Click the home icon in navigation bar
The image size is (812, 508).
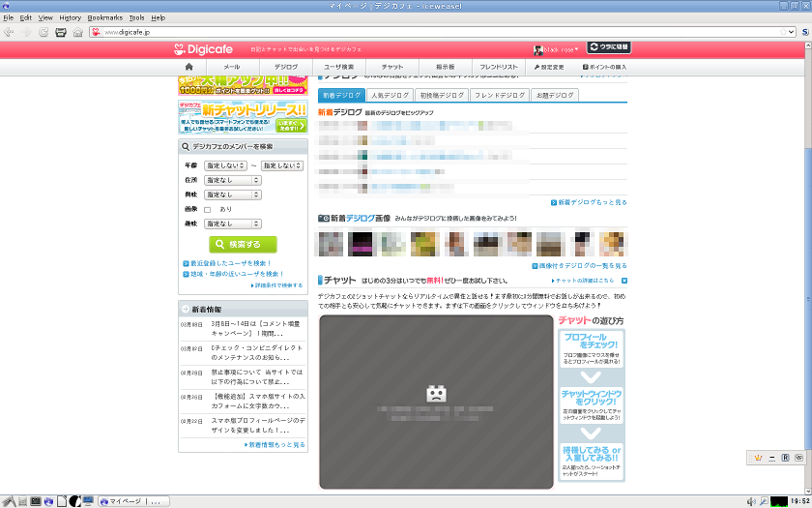point(189,67)
